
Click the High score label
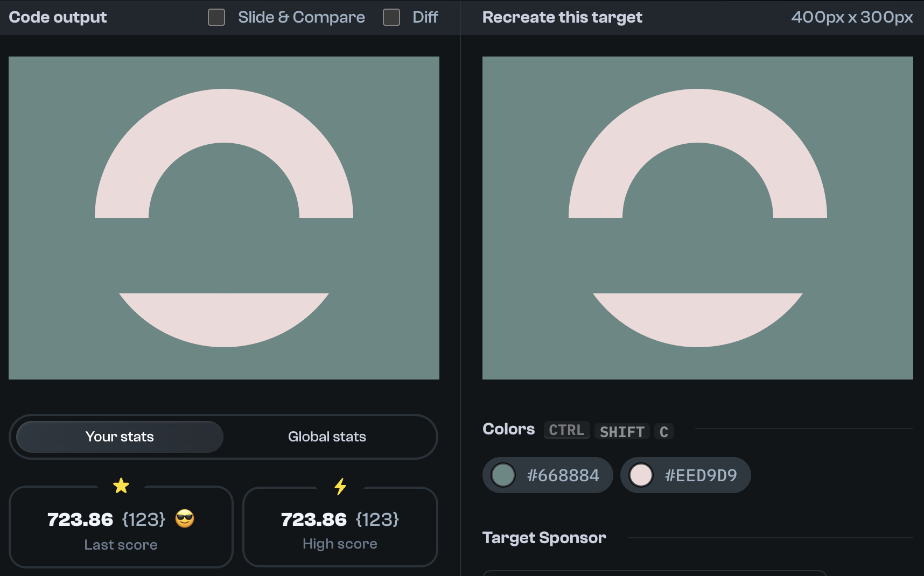340,544
